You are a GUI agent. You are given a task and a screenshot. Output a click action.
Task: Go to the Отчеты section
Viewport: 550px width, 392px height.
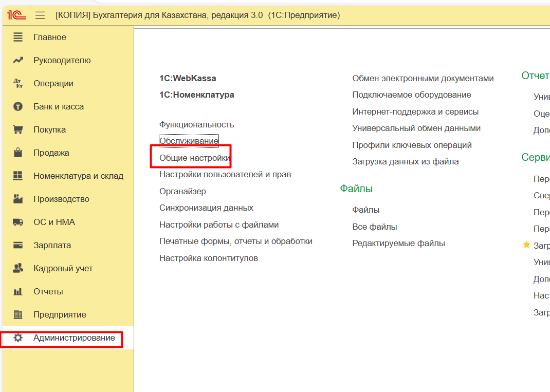[48, 291]
